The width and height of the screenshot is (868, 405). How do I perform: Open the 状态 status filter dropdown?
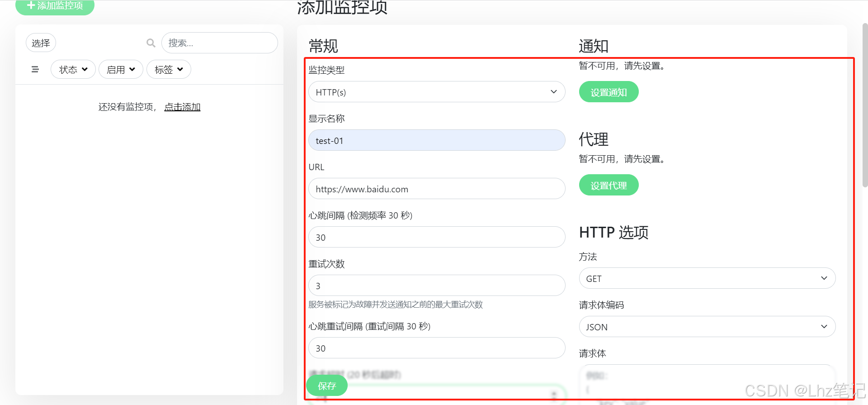point(73,69)
